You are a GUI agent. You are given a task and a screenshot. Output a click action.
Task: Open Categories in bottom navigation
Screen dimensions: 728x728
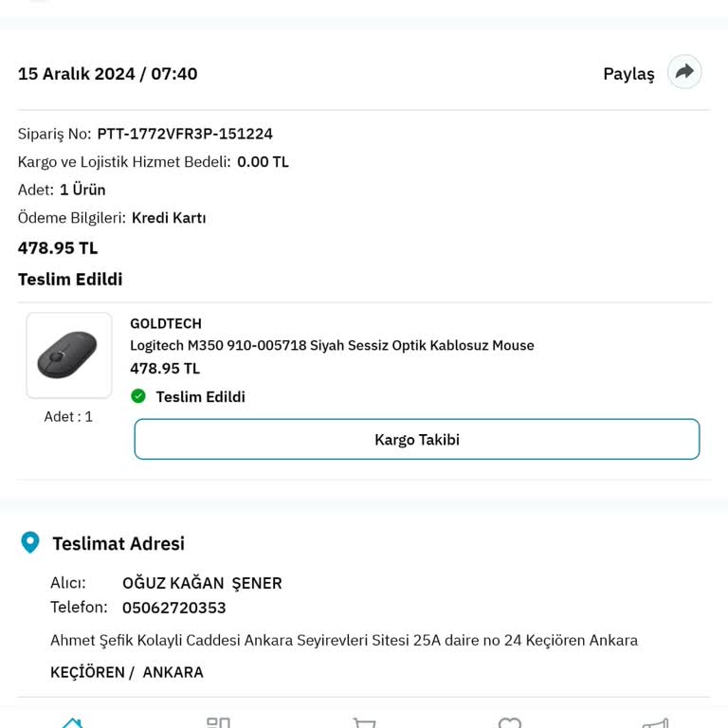[x=218, y=722]
